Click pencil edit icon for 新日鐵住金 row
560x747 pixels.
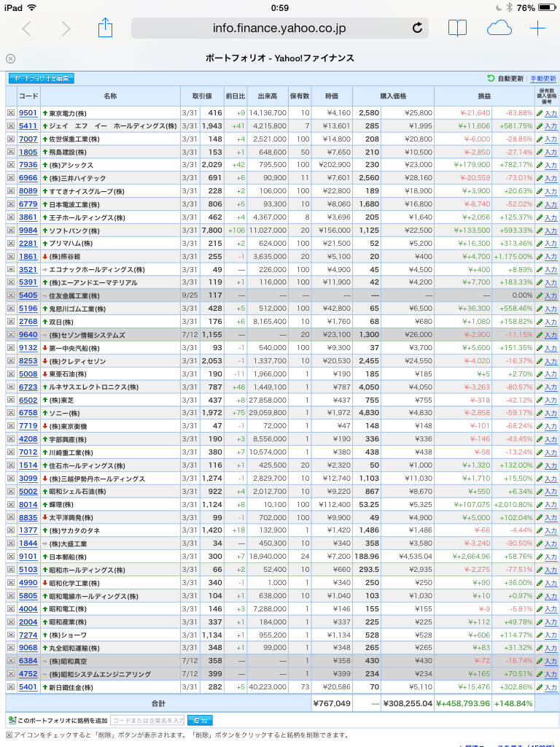[x=540, y=687]
